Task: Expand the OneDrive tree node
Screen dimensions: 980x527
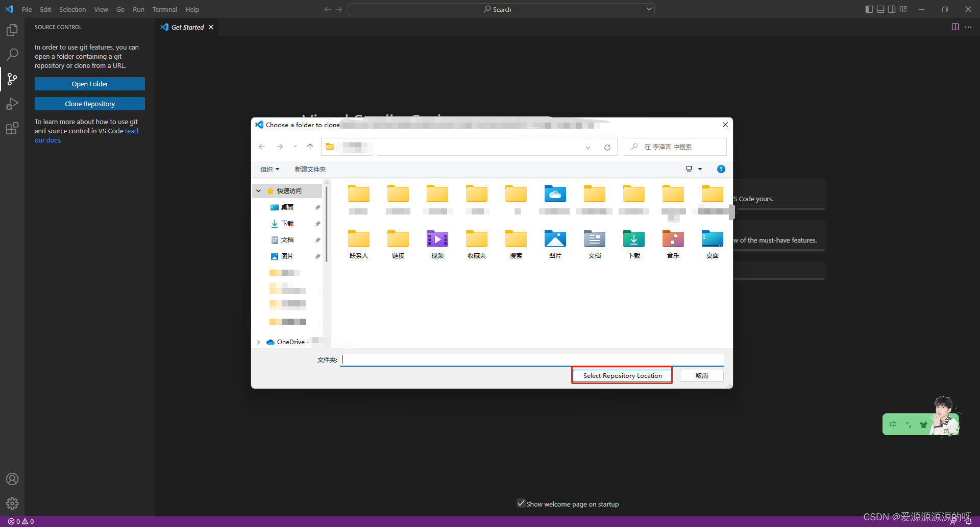Action: pos(259,342)
